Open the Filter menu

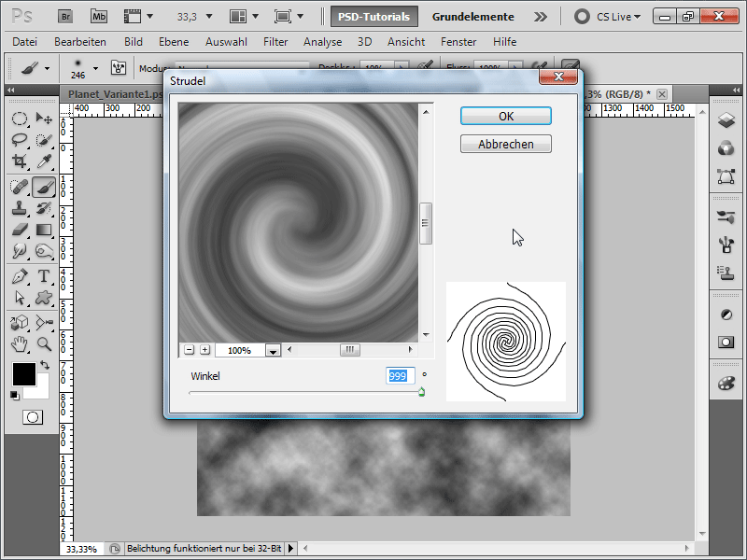tap(275, 42)
